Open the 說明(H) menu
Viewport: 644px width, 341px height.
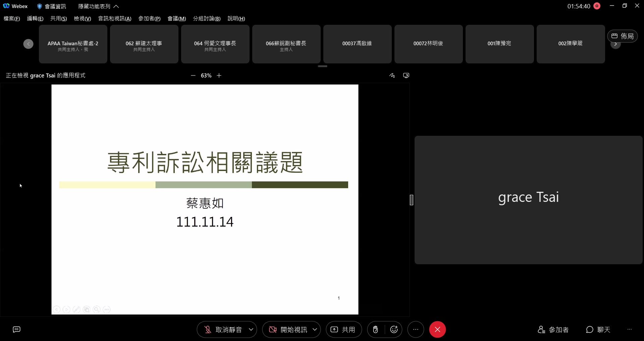pyautogui.click(x=236, y=18)
